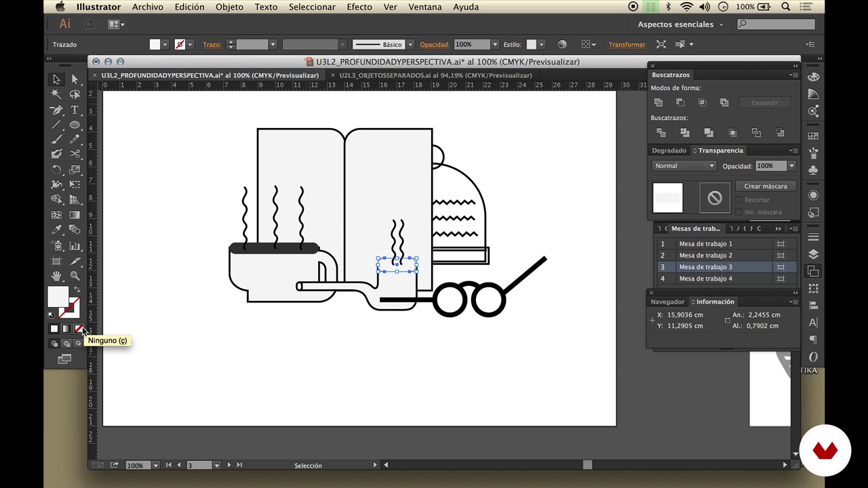This screenshot has height=488, width=868.
Task: Open the Layers panel from dock
Action: click(813, 254)
